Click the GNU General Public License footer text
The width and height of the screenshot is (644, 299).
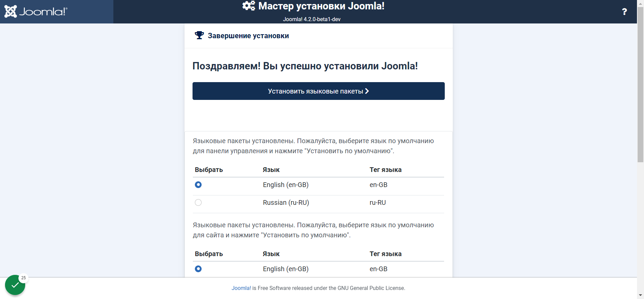click(x=371, y=288)
